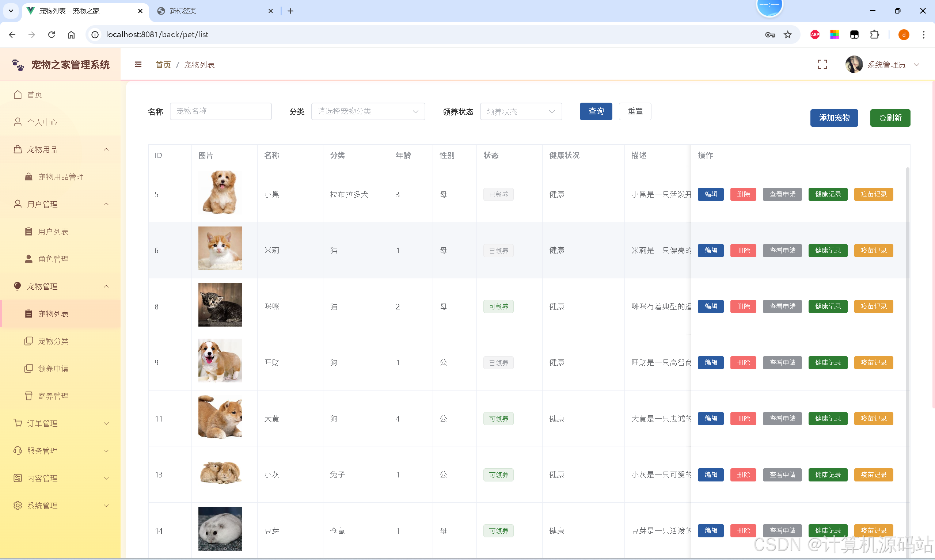
Task: Open Chrome three-dot menu
Action: point(923,35)
